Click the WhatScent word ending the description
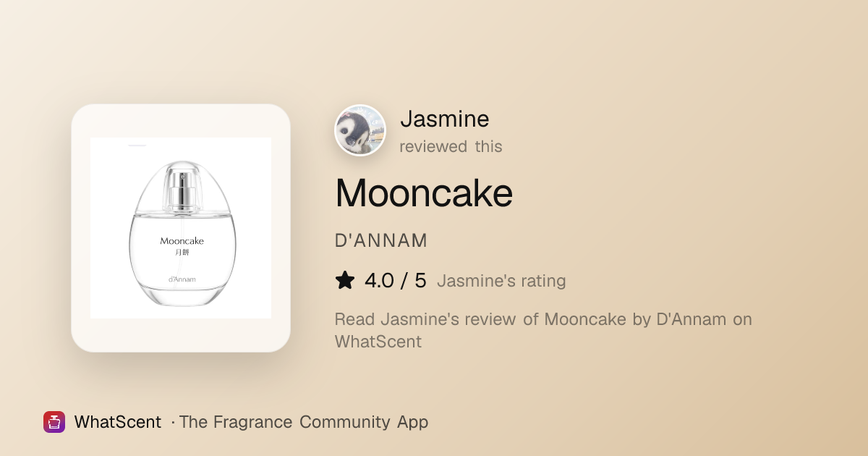The image size is (868, 456). [x=378, y=341]
